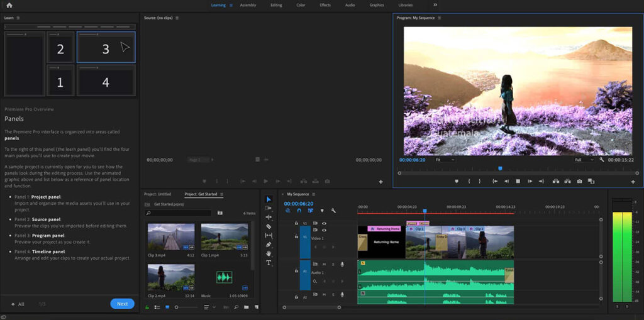Select the Razor tool

(x=269, y=226)
